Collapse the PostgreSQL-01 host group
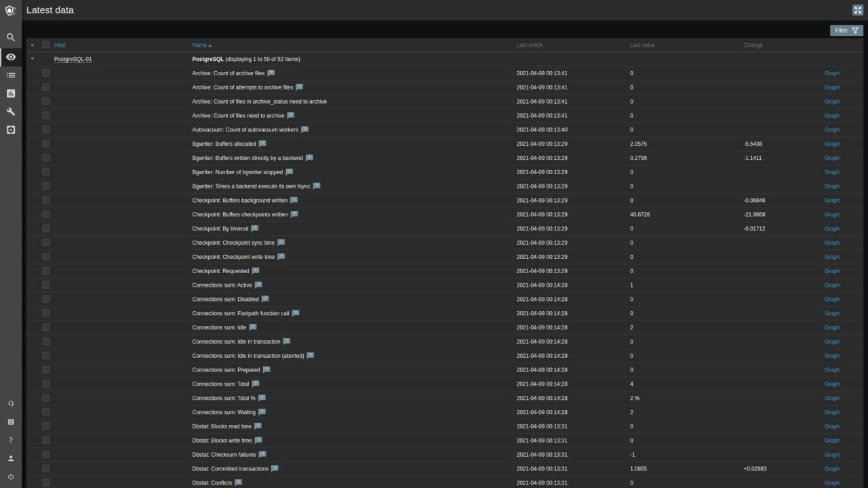Image resolution: width=868 pixels, height=488 pixels. pos(32,59)
